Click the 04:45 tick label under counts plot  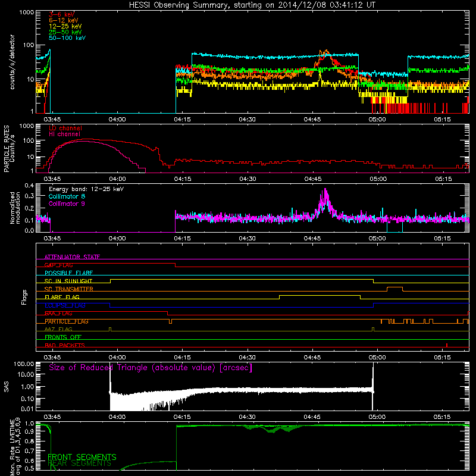click(312, 120)
